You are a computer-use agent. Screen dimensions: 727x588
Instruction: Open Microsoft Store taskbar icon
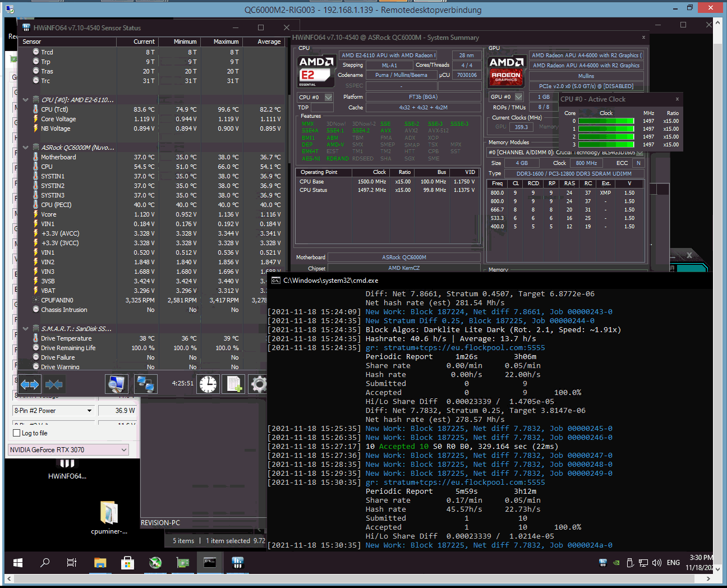(127, 563)
